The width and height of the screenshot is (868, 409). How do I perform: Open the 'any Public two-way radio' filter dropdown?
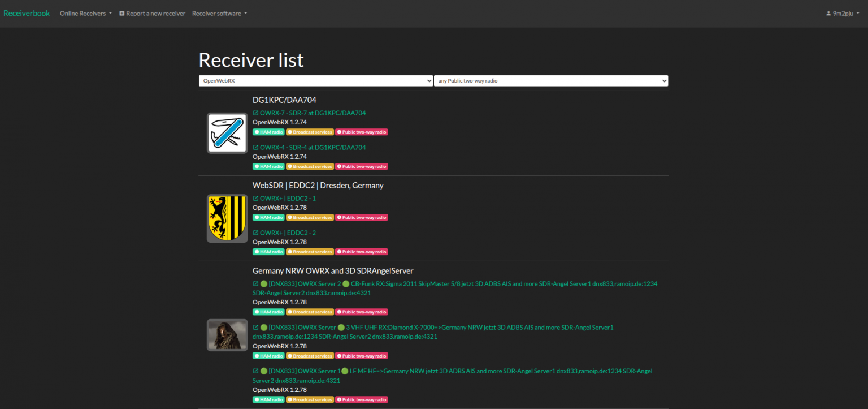(x=550, y=80)
